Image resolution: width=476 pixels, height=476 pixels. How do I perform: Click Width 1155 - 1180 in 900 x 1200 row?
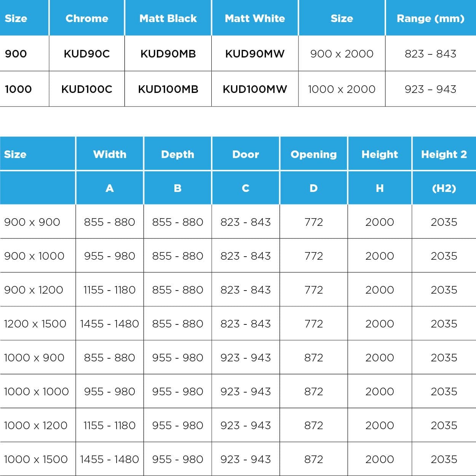pos(110,290)
